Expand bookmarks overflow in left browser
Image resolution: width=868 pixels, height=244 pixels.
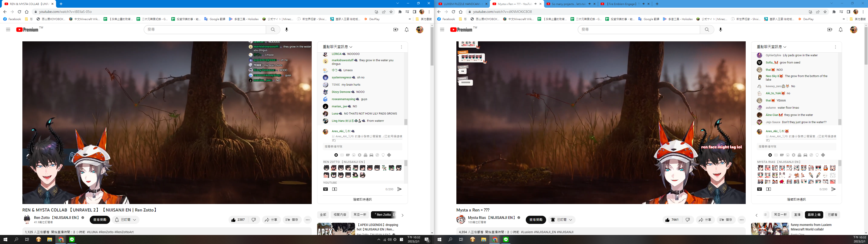click(409, 19)
